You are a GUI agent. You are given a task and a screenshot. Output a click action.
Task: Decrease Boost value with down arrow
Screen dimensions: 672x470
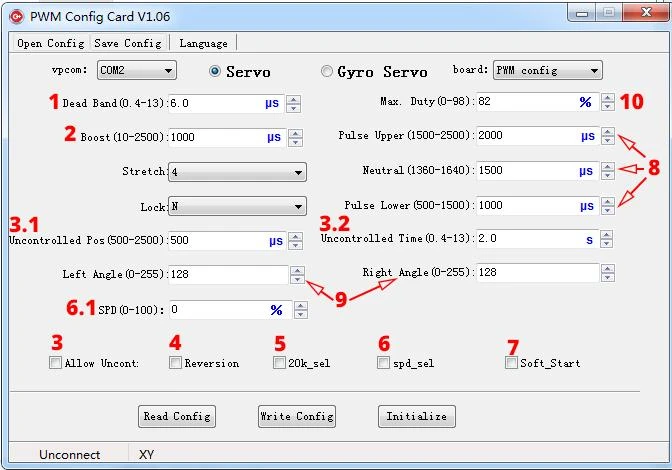293,142
